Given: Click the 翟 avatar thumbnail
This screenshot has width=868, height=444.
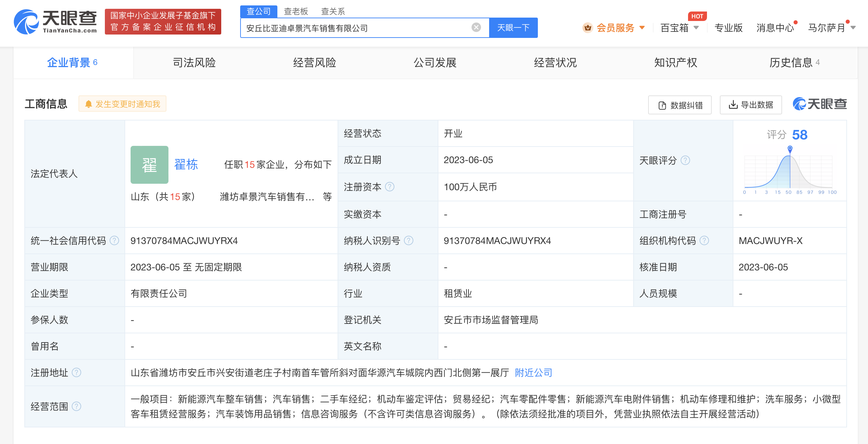Looking at the screenshot, I should click(x=149, y=165).
